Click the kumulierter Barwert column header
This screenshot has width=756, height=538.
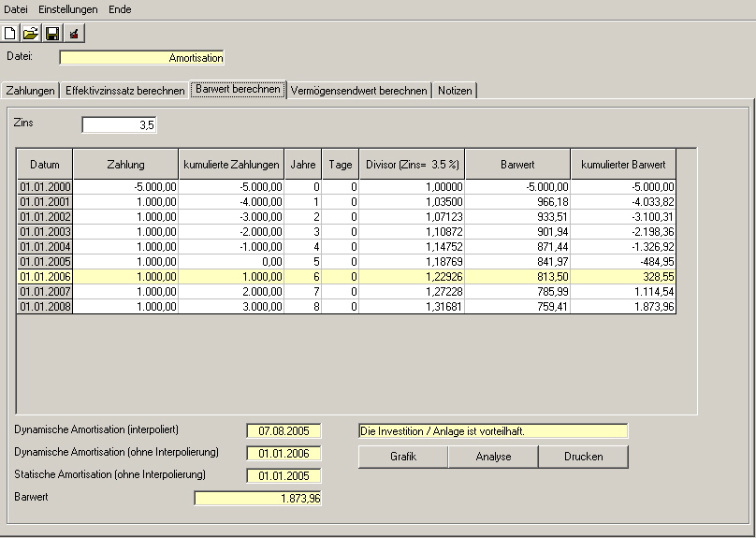pyautogui.click(x=623, y=165)
